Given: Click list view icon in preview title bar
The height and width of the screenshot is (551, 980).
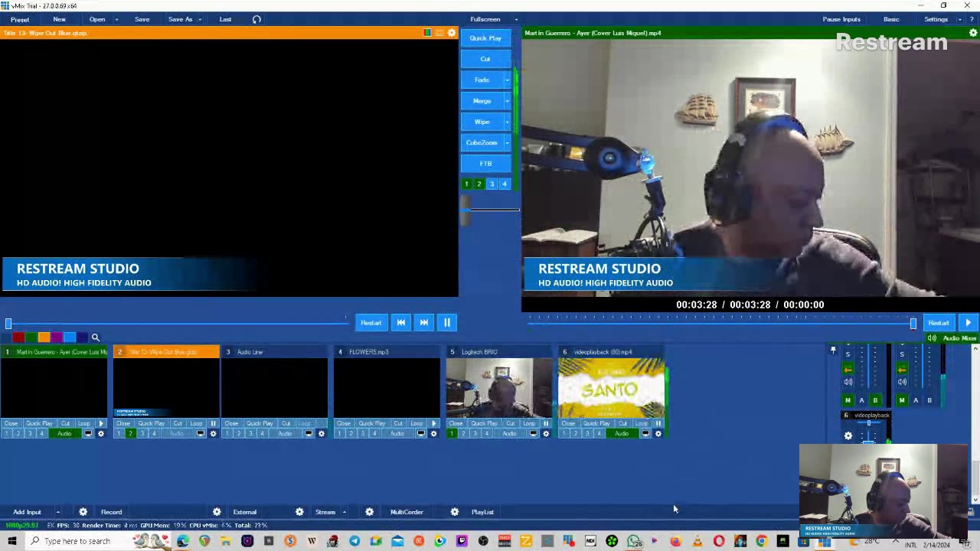Looking at the screenshot, I should (x=439, y=33).
